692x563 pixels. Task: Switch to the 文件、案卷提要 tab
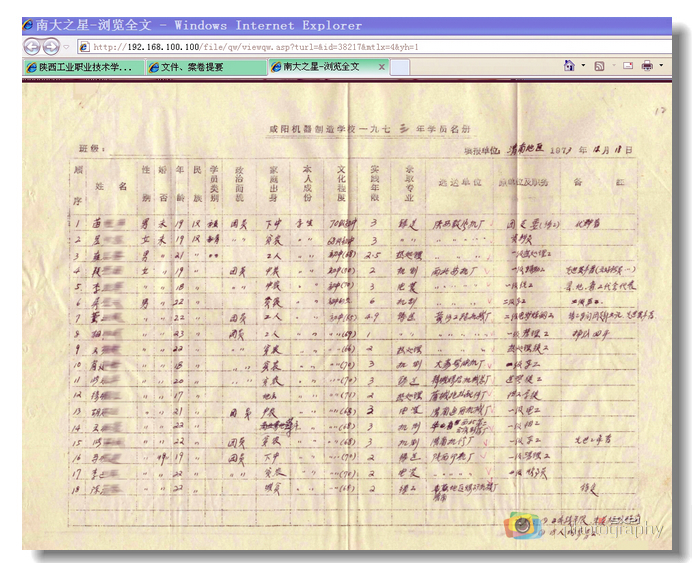pyautogui.click(x=205, y=67)
